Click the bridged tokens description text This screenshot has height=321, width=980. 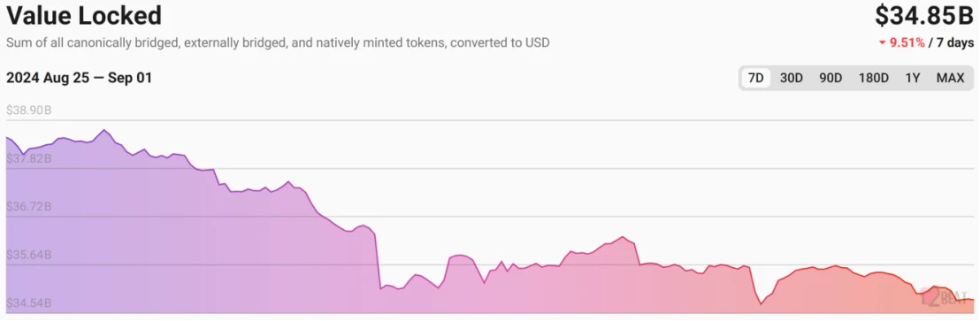278,43
